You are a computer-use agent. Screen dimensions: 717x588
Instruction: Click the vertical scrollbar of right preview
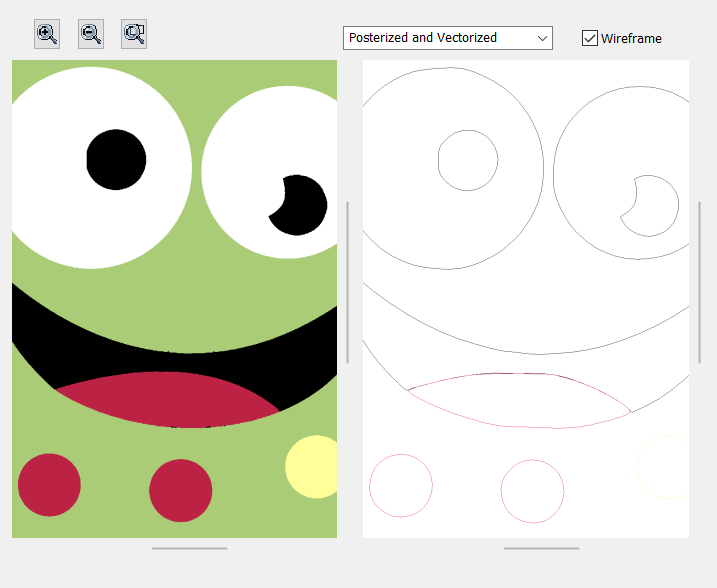point(699,282)
